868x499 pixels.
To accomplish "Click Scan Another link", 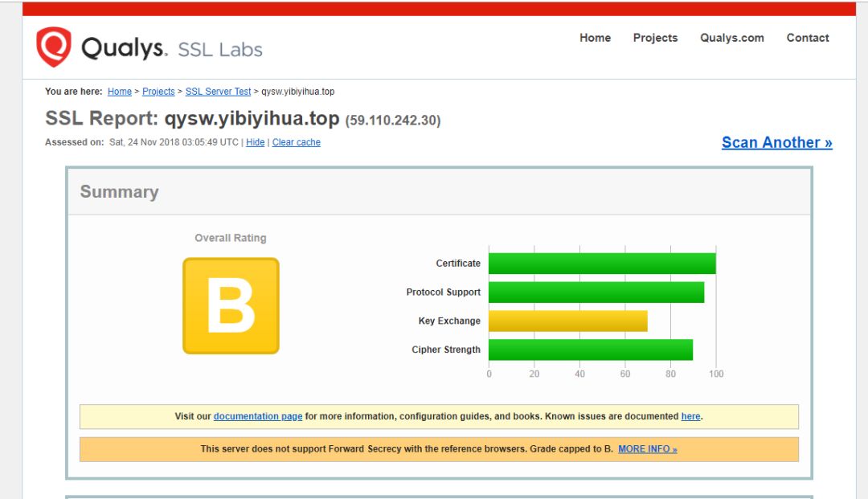I will [776, 142].
